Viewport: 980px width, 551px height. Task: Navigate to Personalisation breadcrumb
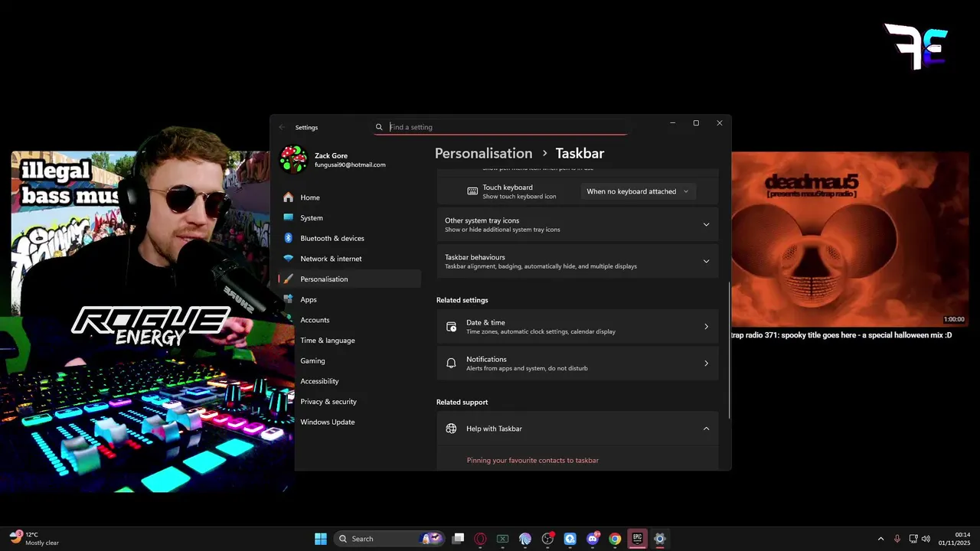tap(483, 153)
